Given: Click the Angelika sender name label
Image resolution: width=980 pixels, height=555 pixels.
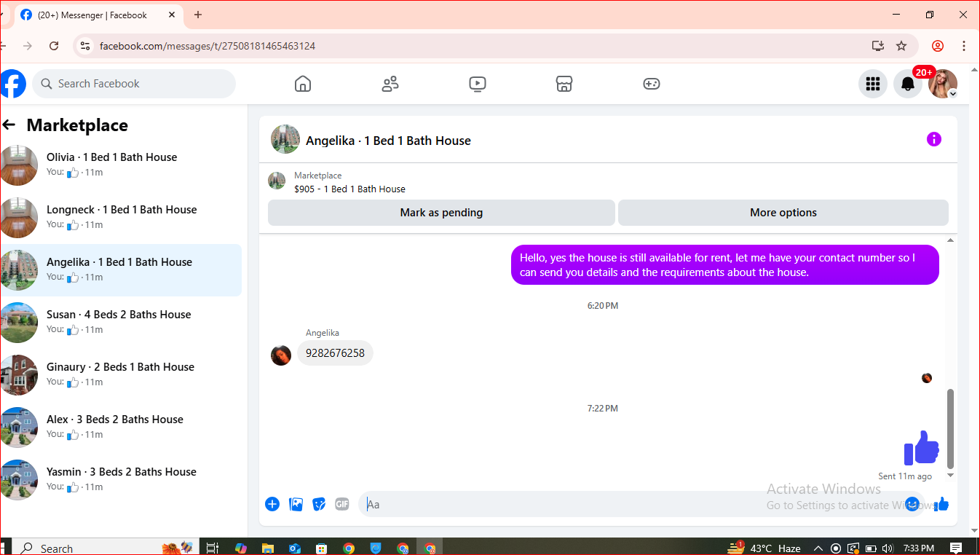Looking at the screenshot, I should 323,333.
